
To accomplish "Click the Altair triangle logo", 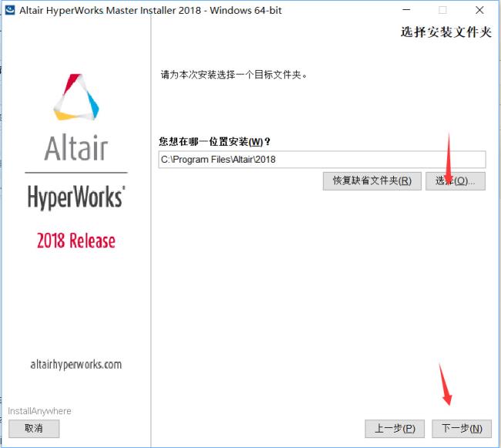I will tap(76, 97).
